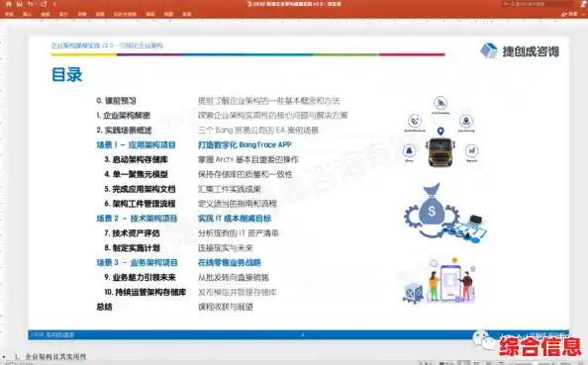The width and height of the screenshot is (588, 365).
Task: Click the heading 场景 2 – 技术架构项目
Action: point(137,218)
